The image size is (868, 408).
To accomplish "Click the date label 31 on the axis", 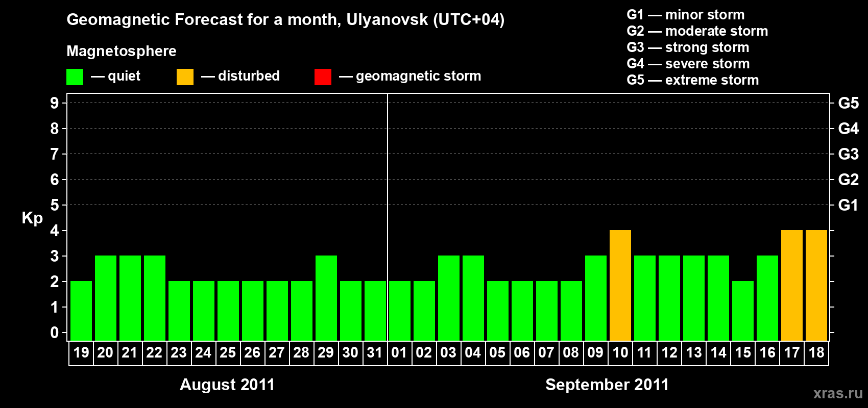I will 375,352.
